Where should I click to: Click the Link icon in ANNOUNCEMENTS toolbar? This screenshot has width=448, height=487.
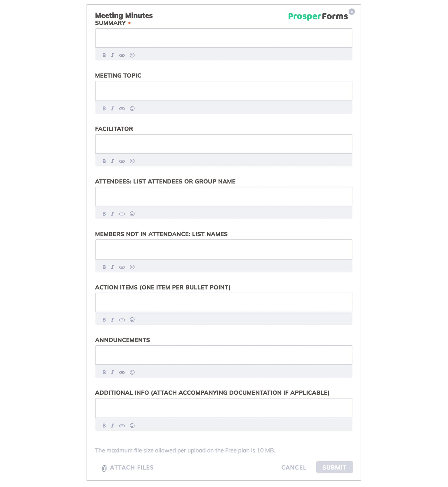pos(122,372)
